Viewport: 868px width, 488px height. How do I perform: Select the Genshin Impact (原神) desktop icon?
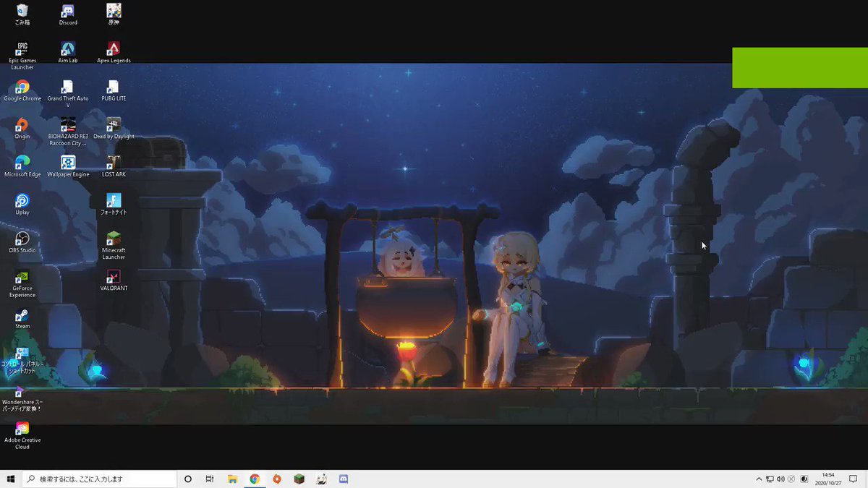click(x=114, y=14)
